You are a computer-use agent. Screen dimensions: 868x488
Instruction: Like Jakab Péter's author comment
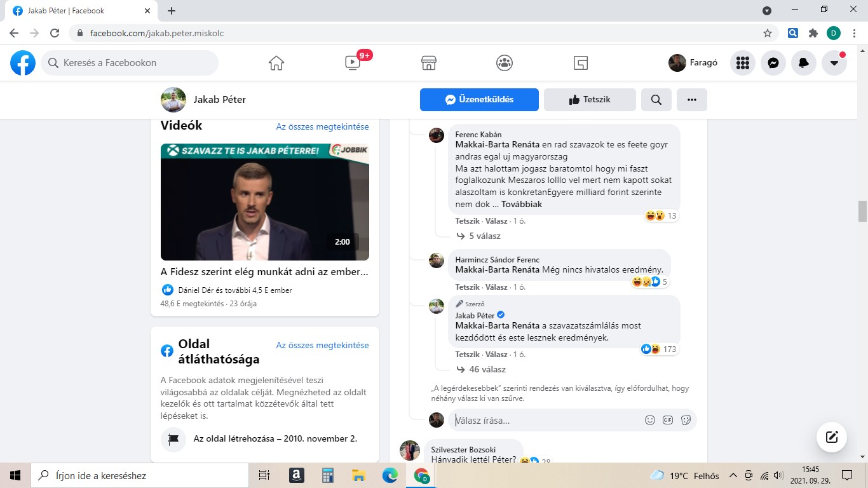tap(467, 355)
